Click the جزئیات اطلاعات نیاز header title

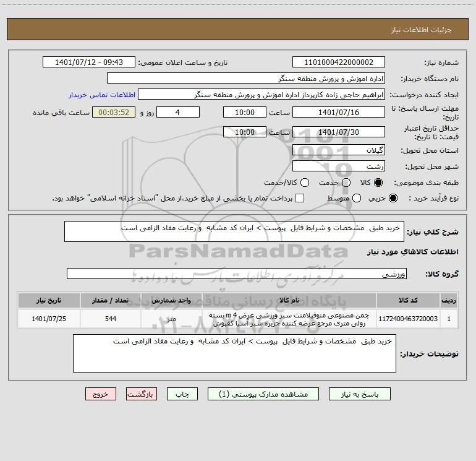(422, 30)
